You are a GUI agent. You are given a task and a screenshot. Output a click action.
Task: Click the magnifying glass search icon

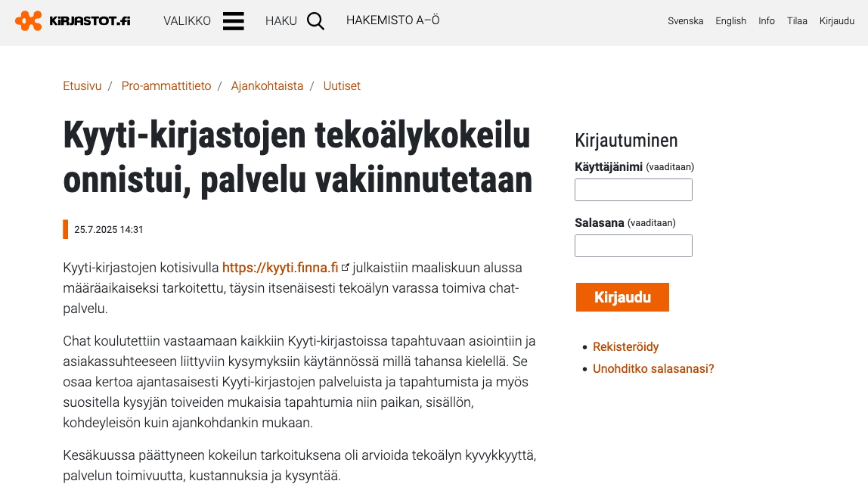tap(315, 21)
